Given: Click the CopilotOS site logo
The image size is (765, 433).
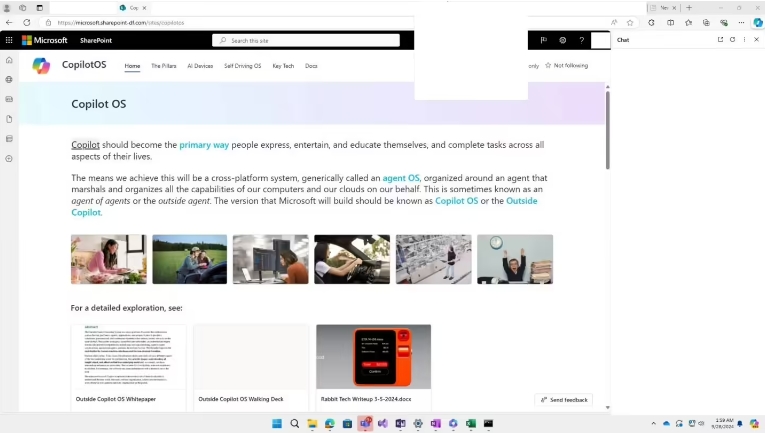Looking at the screenshot, I should [x=41, y=65].
